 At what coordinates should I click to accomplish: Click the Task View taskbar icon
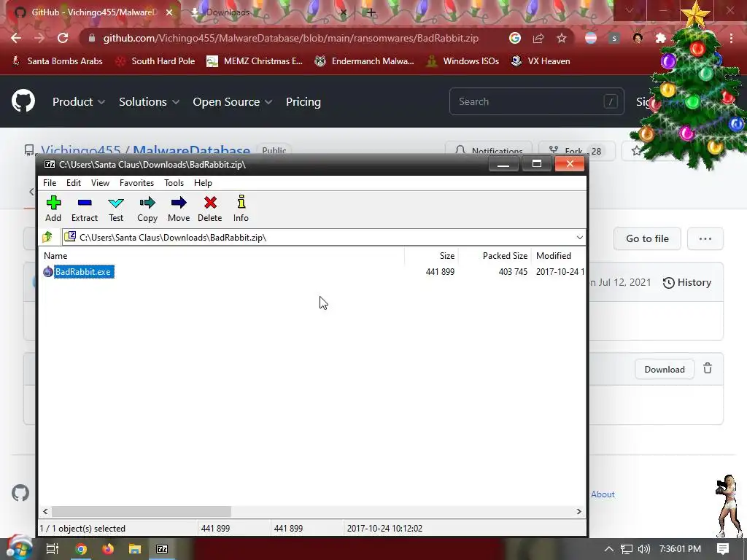pos(52,549)
